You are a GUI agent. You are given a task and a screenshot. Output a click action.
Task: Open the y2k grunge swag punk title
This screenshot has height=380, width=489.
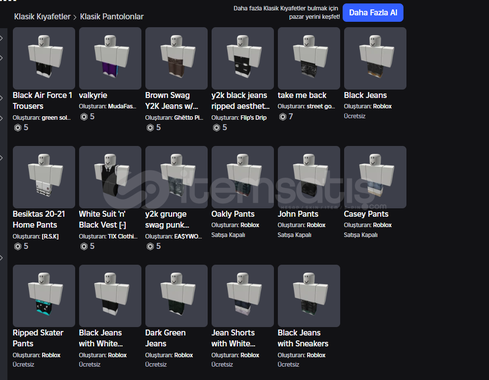[x=167, y=219]
